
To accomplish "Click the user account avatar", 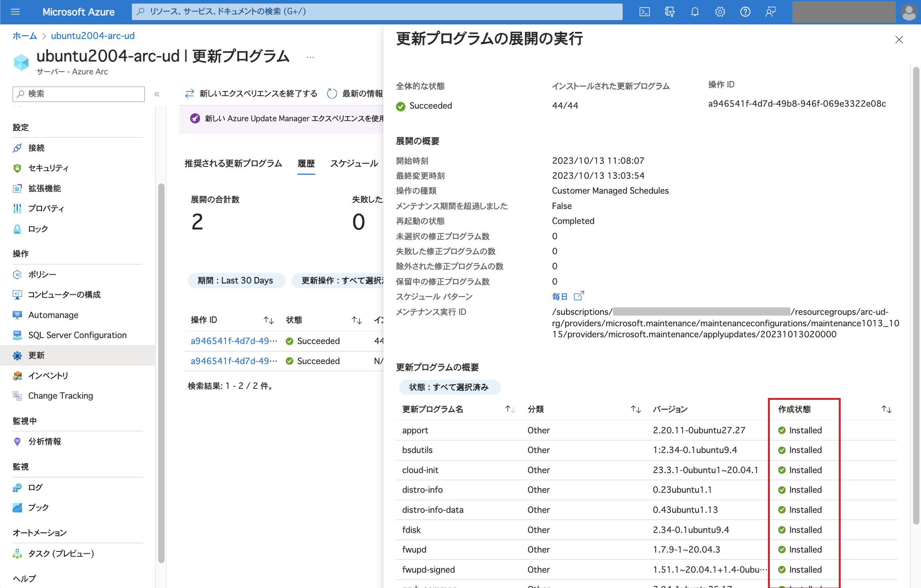I will tap(909, 12).
